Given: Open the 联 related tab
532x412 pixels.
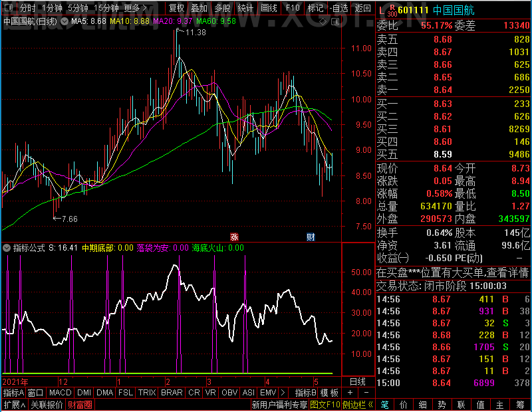Looking at the screenshot, I should 461,405.
